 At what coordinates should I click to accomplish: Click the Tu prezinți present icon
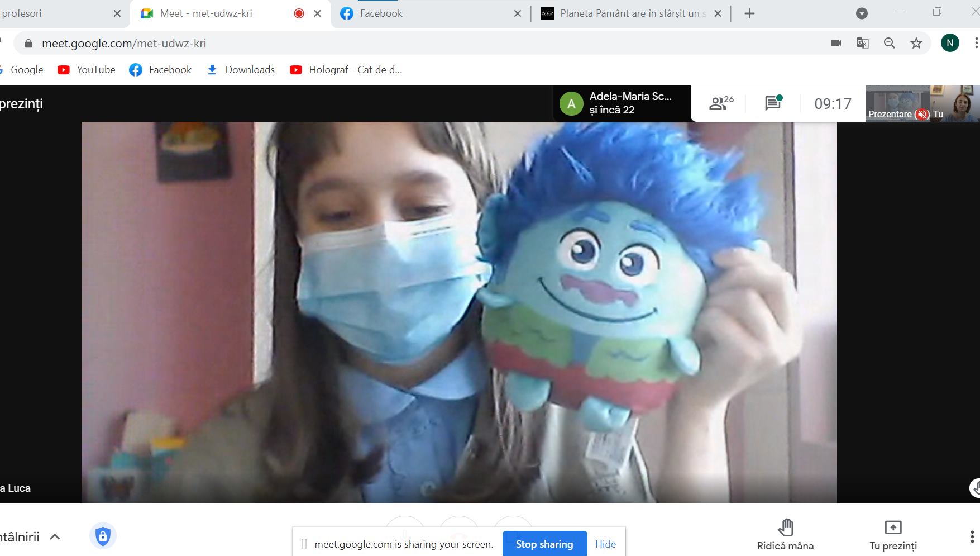892,528
